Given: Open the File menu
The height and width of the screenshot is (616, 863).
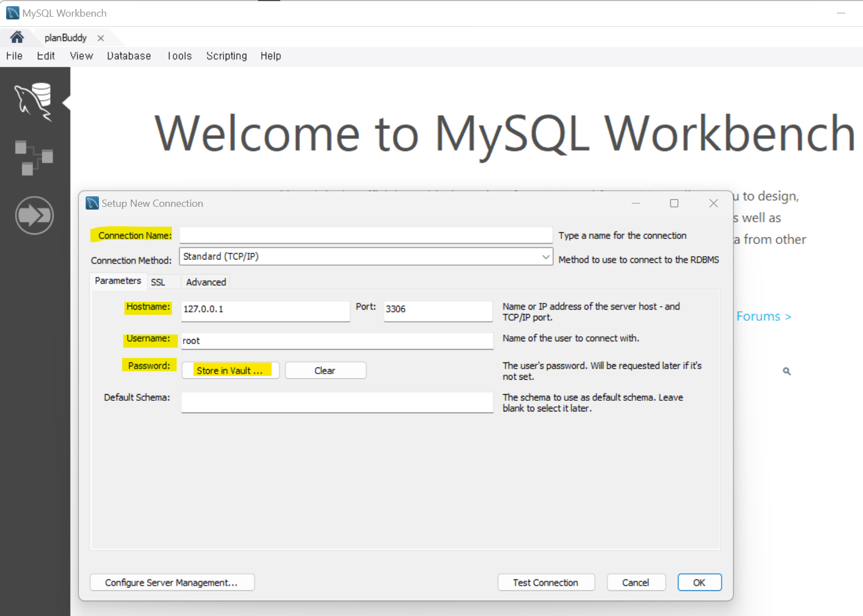Looking at the screenshot, I should [x=14, y=56].
